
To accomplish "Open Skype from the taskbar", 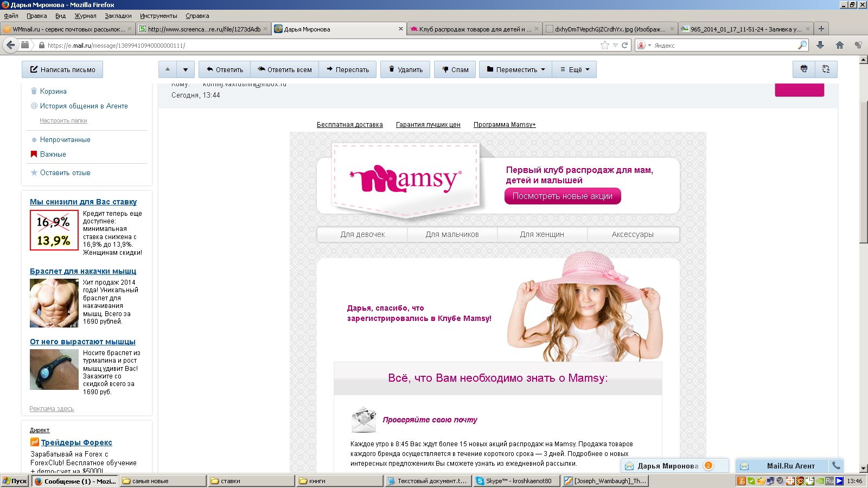I will pos(516,481).
